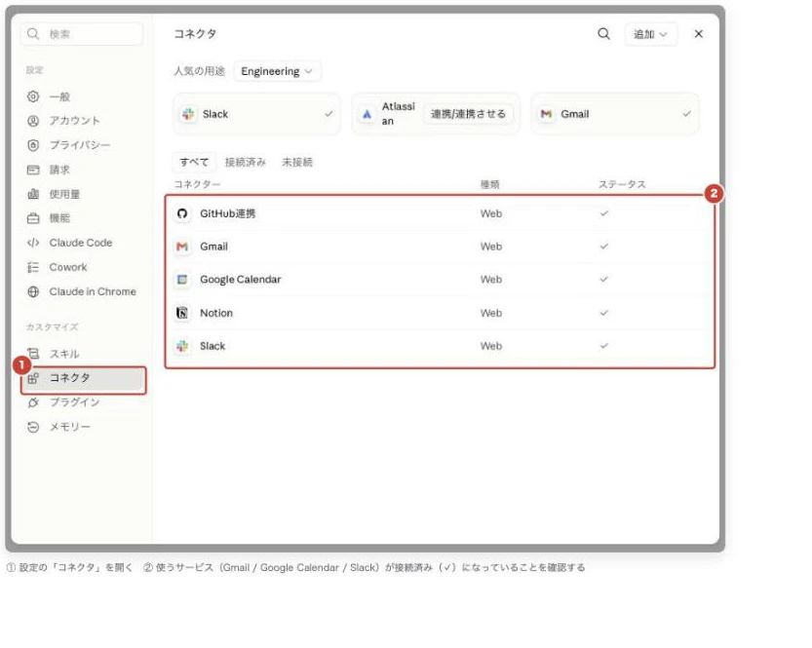Viewport: 812px width, 648px height.
Task: Select コネクタ connectors icon in sidebar
Action: (x=33, y=378)
